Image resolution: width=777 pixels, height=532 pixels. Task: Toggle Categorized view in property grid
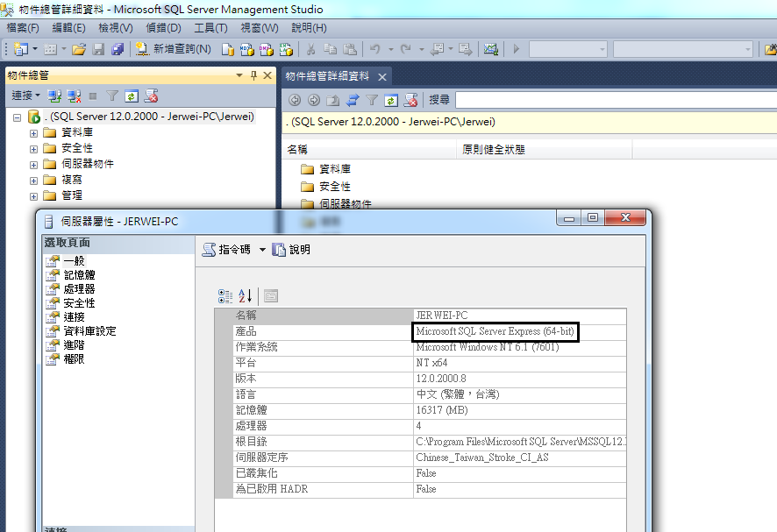click(x=225, y=296)
